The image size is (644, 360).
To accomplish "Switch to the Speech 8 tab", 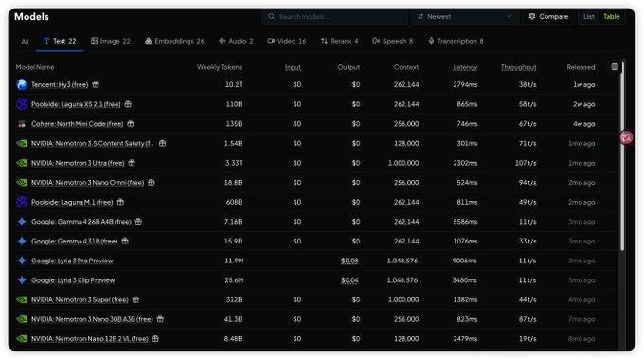I will (393, 41).
